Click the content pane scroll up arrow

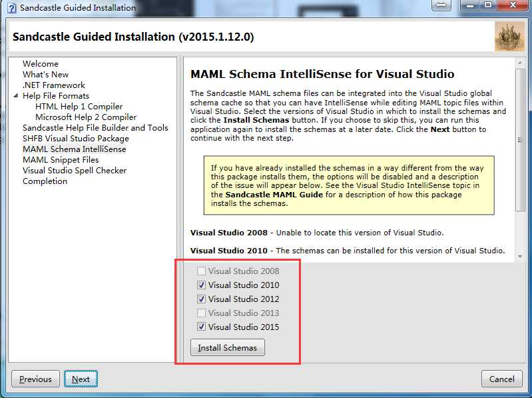click(x=520, y=63)
